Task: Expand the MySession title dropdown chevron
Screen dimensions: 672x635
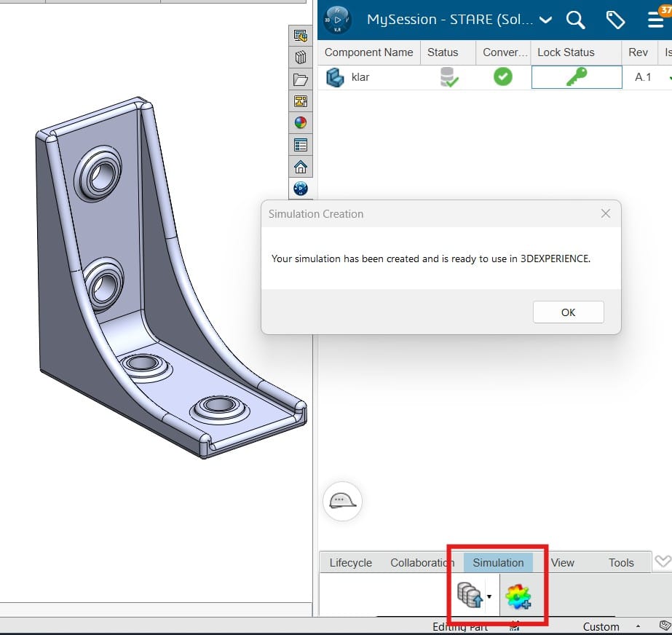Action: pyautogui.click(x=545, y=20)
